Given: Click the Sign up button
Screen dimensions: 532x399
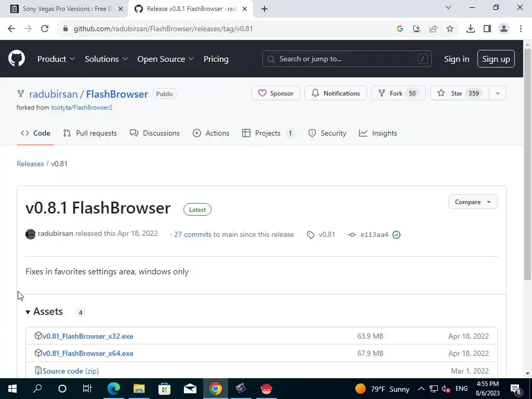Looking at the screenshot, I should click(x=496, y=59).
